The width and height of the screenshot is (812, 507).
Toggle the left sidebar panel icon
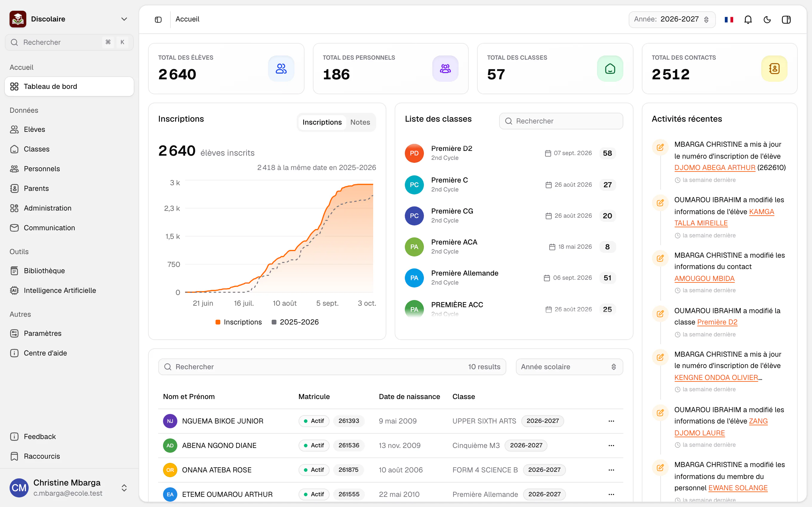point(158,19)
